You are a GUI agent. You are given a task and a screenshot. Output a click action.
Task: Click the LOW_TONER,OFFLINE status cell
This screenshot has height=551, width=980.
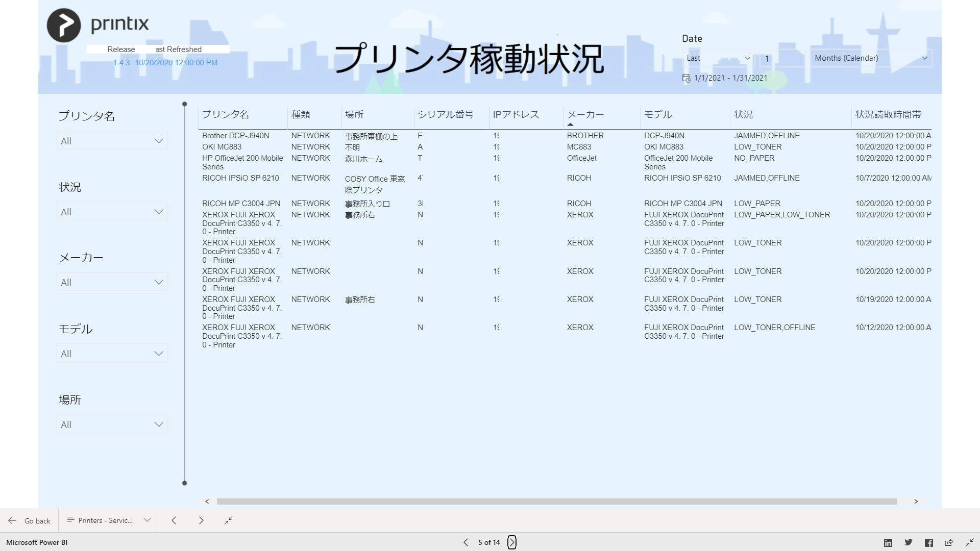[774, 328]
